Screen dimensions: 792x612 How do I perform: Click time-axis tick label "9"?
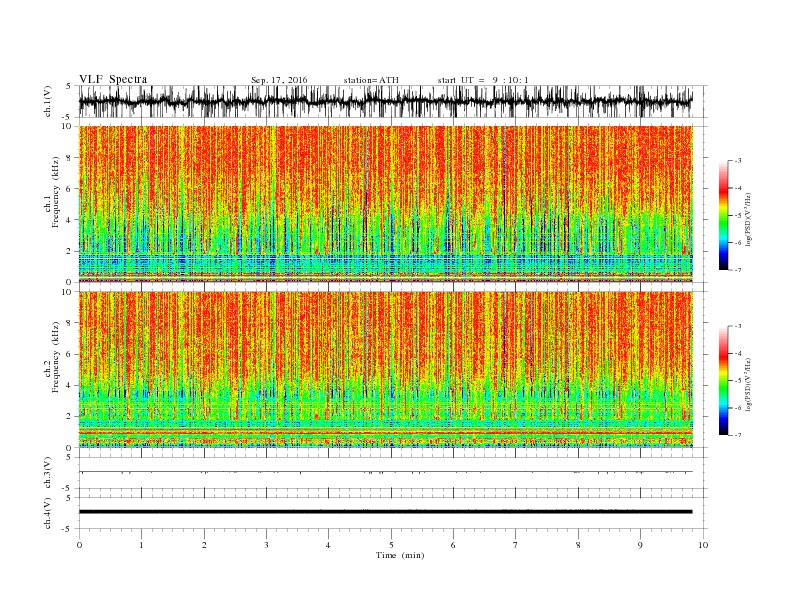coord(640,545)
